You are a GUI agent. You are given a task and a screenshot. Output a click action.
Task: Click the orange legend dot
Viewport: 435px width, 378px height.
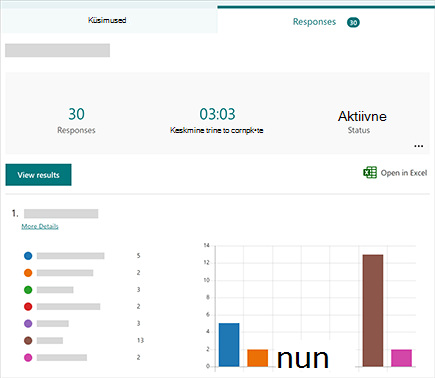pos(28,273)
